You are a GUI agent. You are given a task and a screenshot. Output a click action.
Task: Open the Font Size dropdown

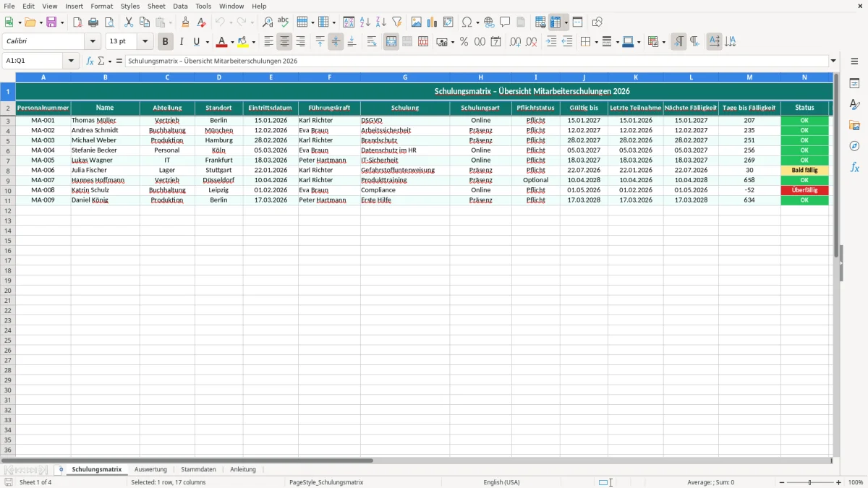coord(145,42)
